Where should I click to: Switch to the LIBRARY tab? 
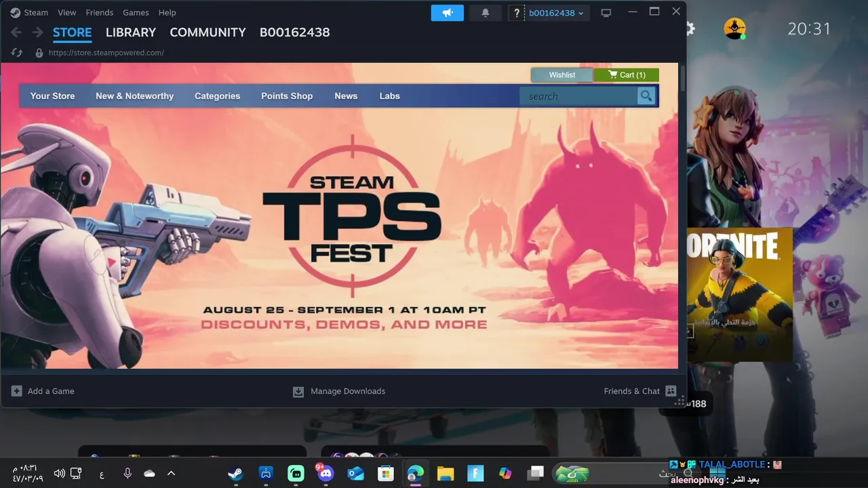pos(131,32)
